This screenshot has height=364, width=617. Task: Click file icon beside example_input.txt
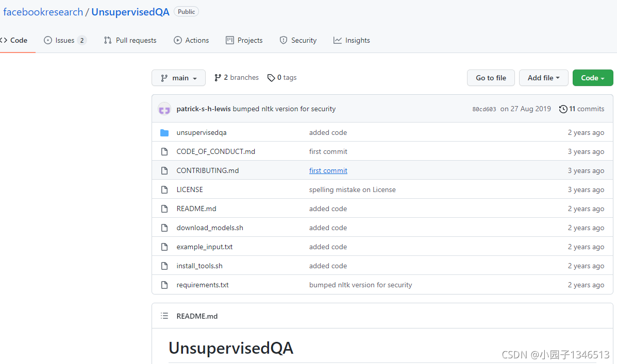(164, 247)
